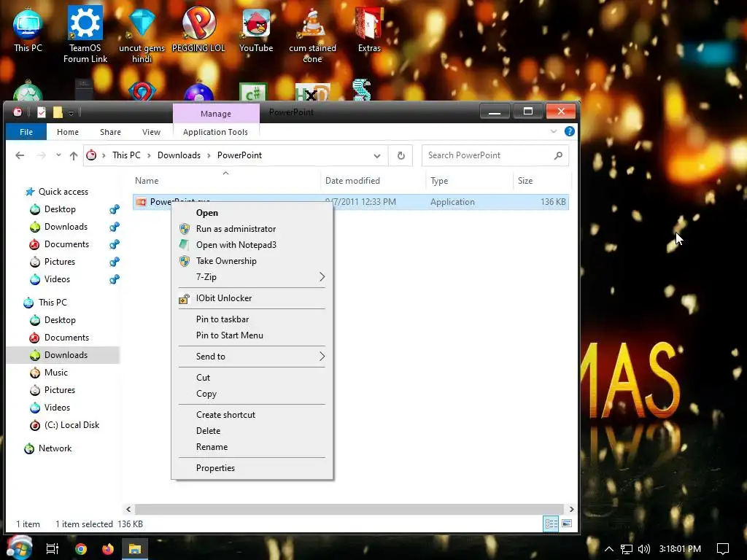Open the network tray icon
The width and height of the screenshot is (747, 560).
(x=627, y=549)
